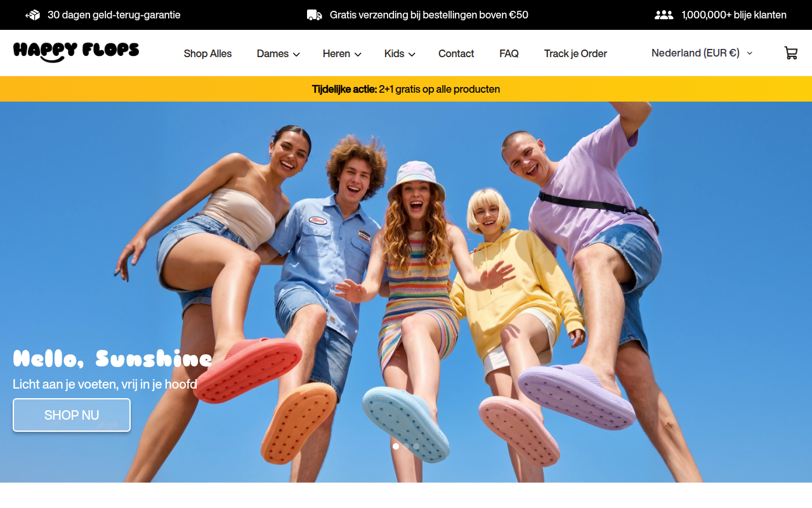Open Track je Order

click(x=575, y=54)
